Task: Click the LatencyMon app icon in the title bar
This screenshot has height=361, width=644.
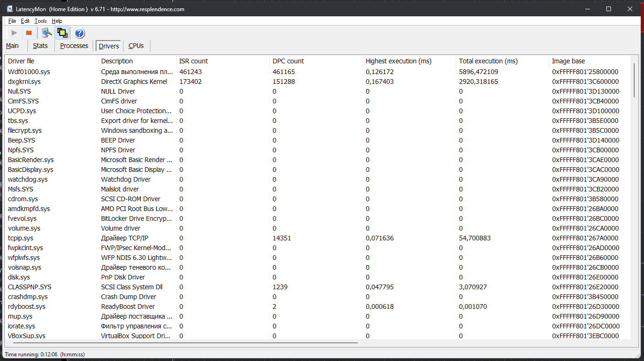Action: [9, 9]
